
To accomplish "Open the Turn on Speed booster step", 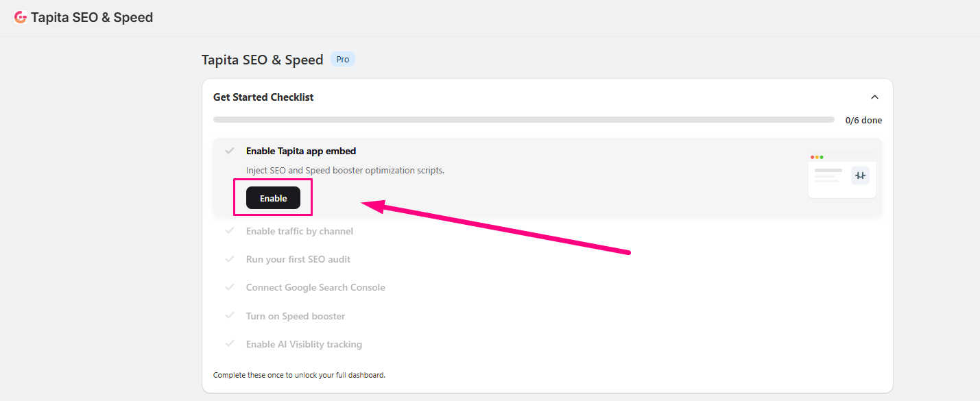I will pos(296,316).
